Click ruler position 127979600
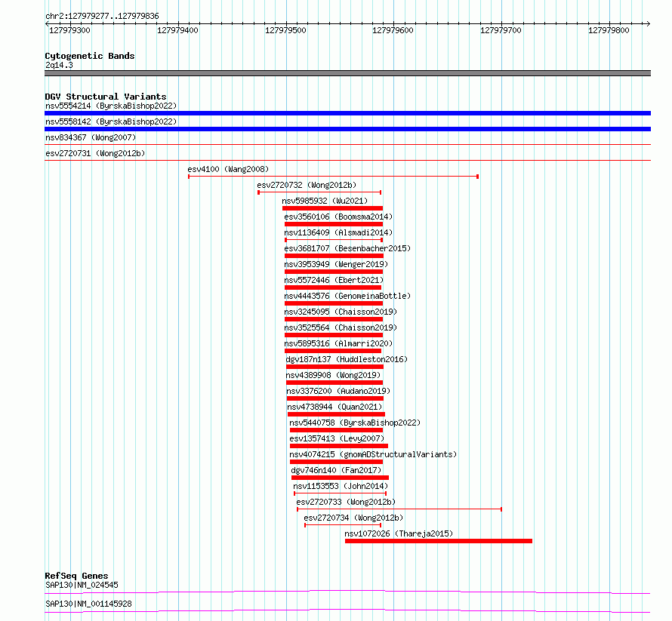 coord(393,30)
